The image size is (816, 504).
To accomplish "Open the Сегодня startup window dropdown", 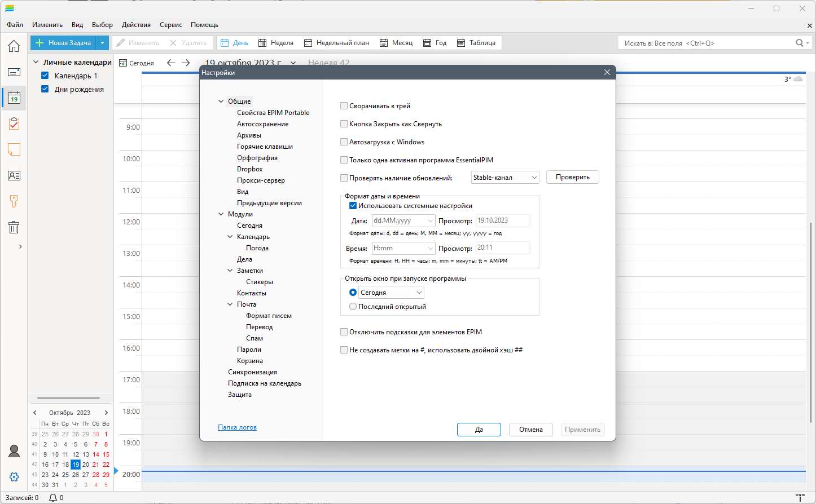I will (391, 293).
